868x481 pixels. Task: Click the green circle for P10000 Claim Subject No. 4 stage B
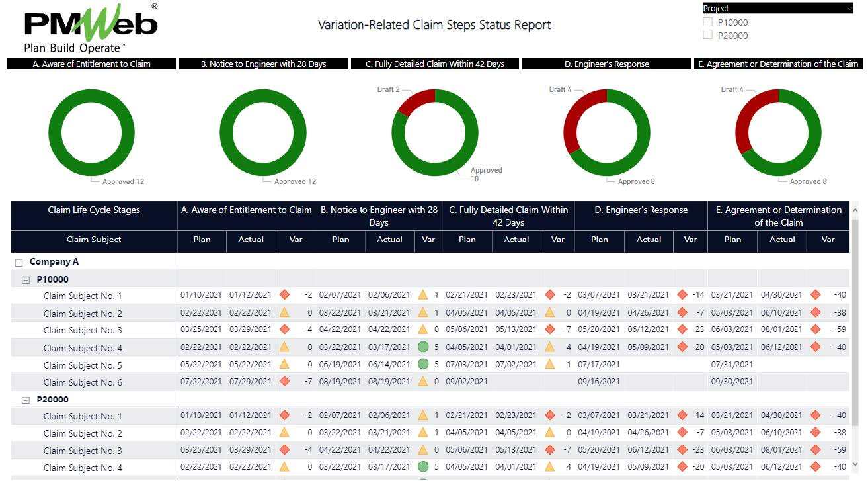pyautogui.click(x=423, y=347)
